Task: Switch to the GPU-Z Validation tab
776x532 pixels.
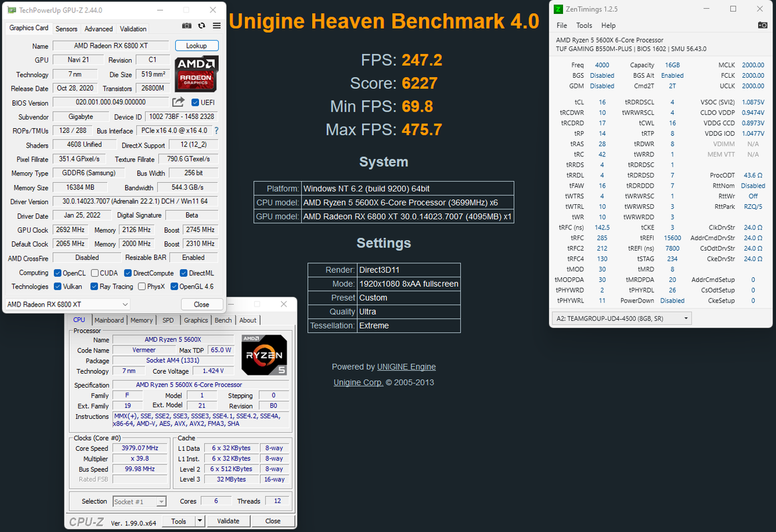Action: click(x=133, y=29)
